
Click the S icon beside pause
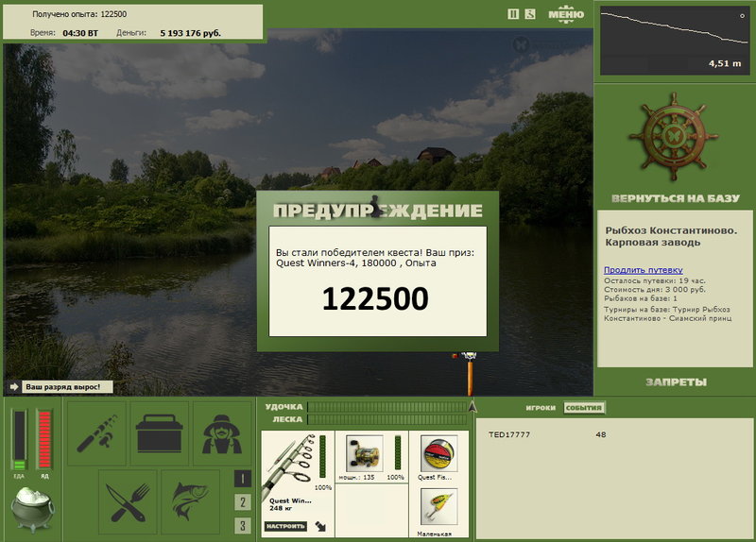(530, 14)
